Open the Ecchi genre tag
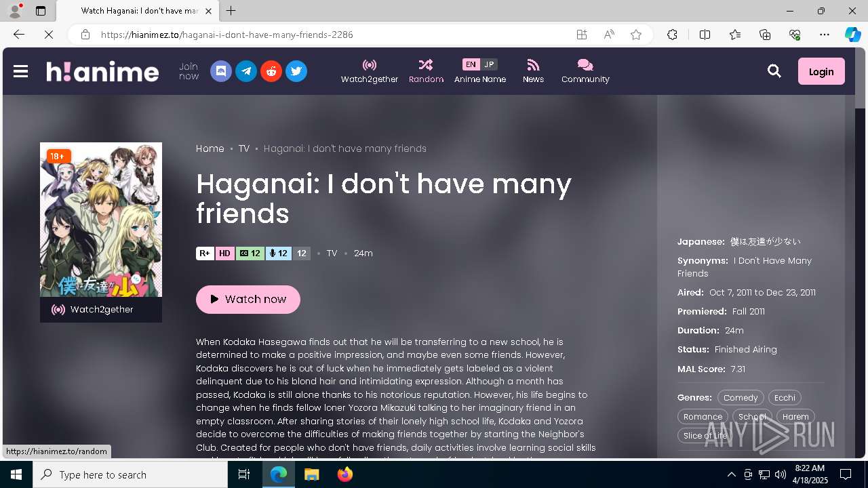The image size is (868, 488). point(785,398)
